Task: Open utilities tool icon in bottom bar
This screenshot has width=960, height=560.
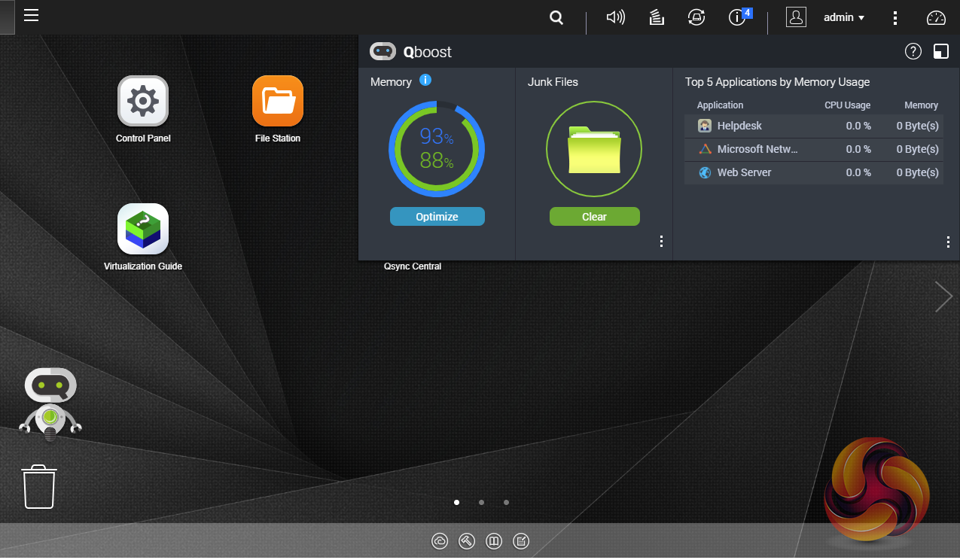Action: [466, 541]
